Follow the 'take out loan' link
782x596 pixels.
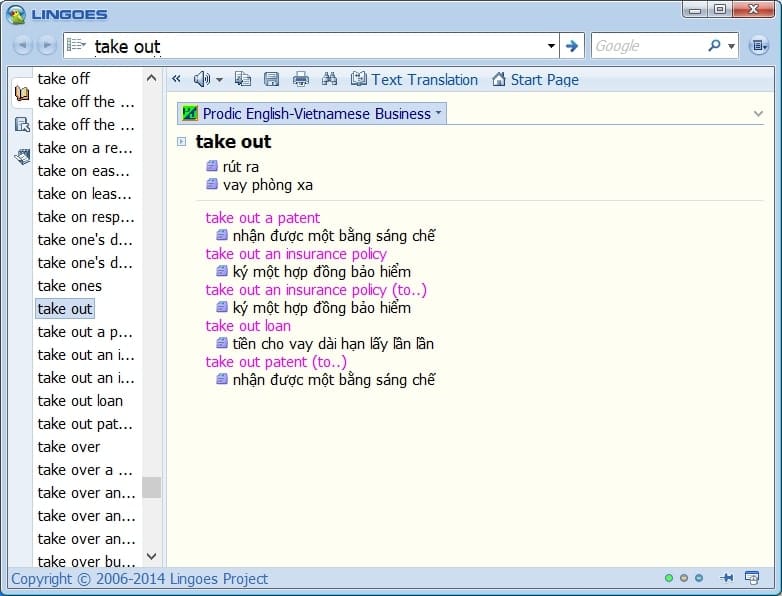click(x=248, y=326)
